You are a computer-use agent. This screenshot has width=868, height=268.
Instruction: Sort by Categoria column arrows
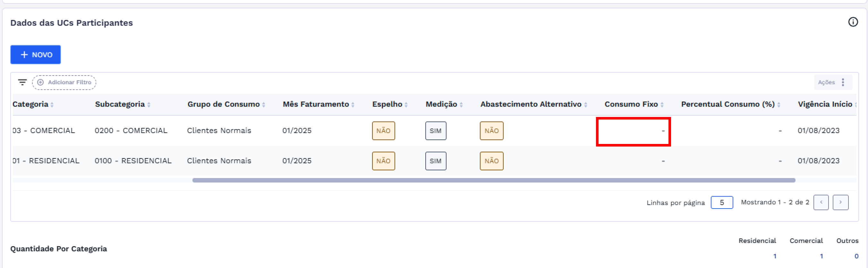[x=52, y=105]
